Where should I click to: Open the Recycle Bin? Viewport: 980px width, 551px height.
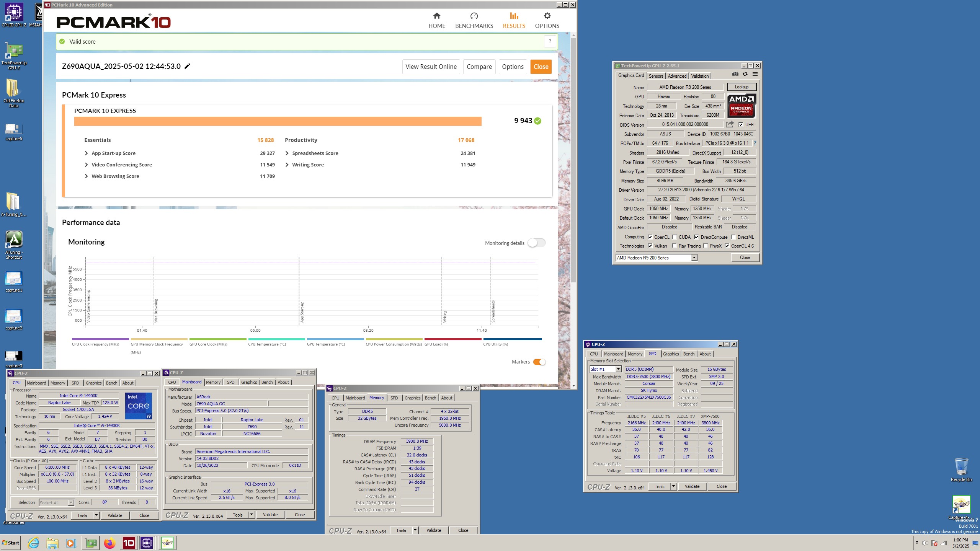pyautogui.click(x=961, y=469)
